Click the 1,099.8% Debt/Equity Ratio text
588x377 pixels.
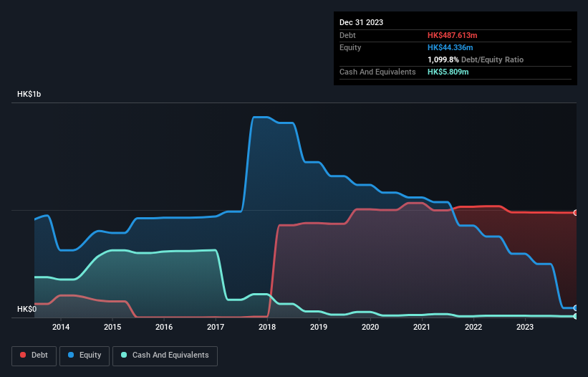476,59
